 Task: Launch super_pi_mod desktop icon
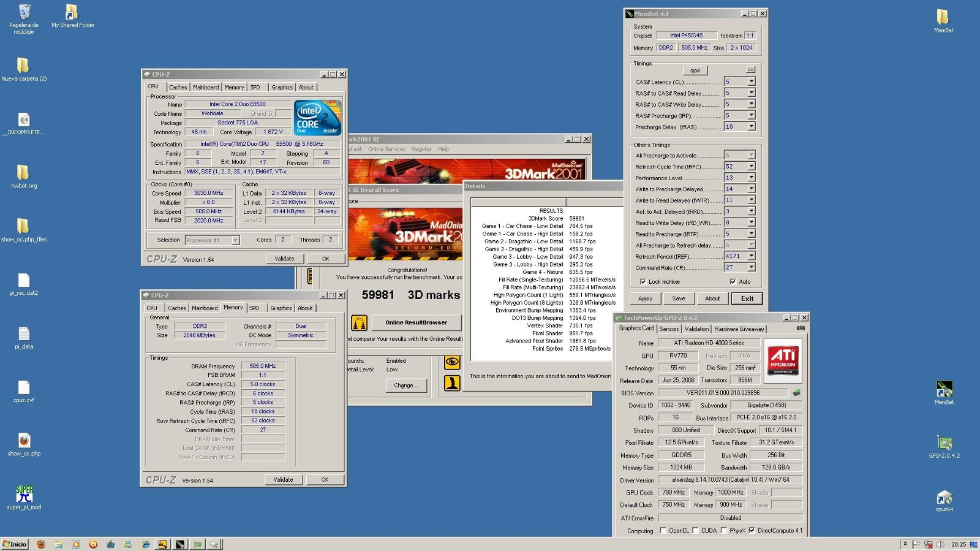point(23,498)
